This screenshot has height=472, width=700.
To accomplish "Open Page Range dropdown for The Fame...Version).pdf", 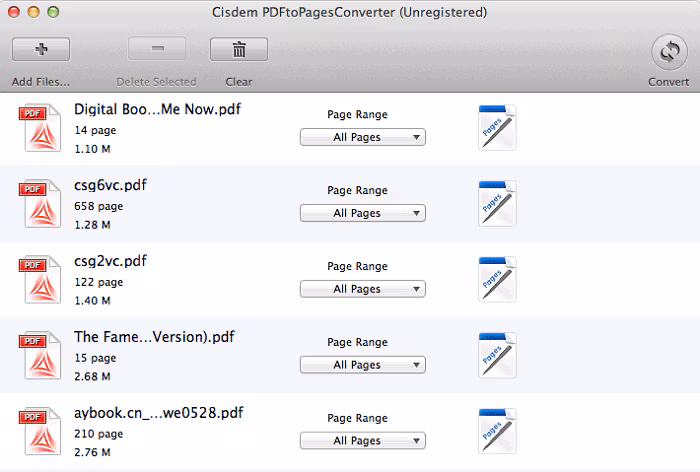I will click(362, 365).
